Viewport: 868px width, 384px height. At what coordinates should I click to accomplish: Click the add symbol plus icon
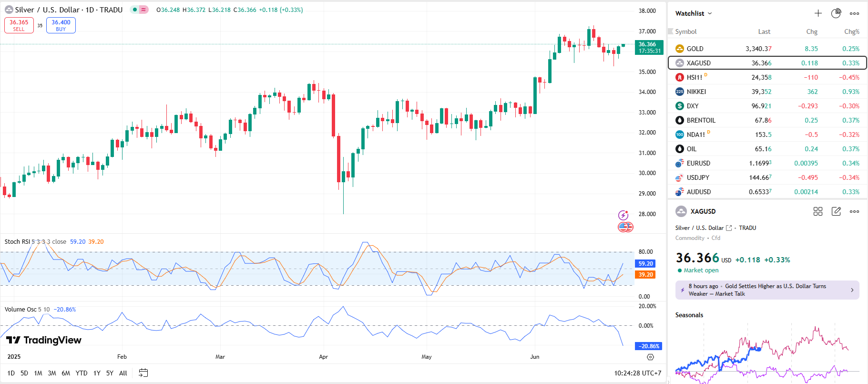tap(818, 13)
